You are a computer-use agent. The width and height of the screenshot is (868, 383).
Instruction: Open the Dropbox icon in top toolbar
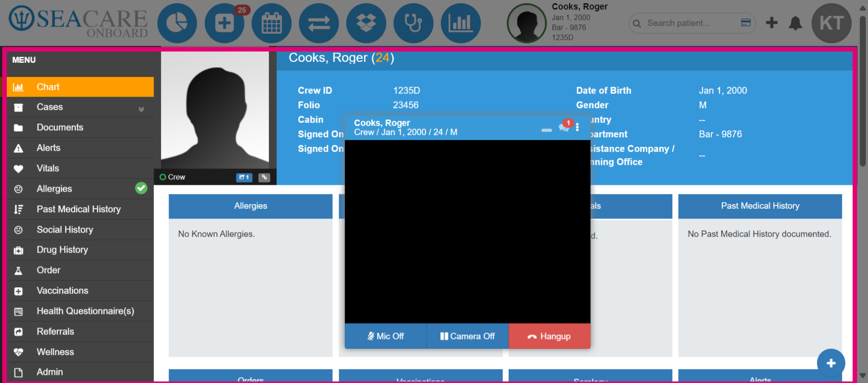366,23
